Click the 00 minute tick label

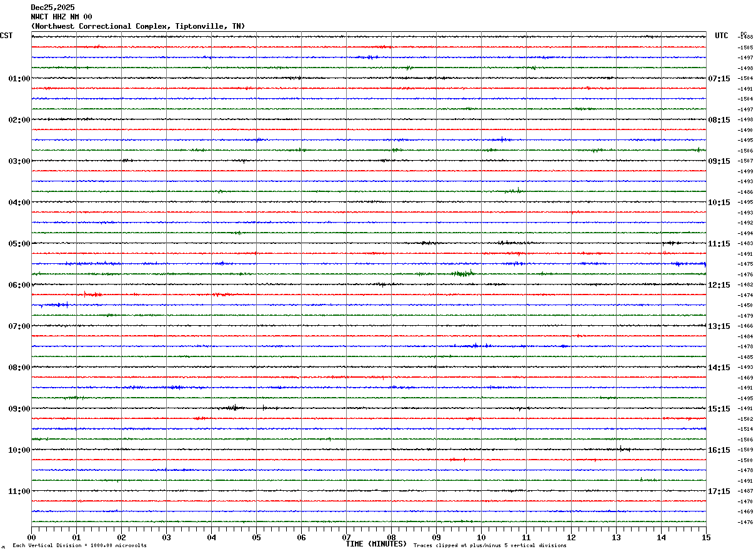click(32, 537)
